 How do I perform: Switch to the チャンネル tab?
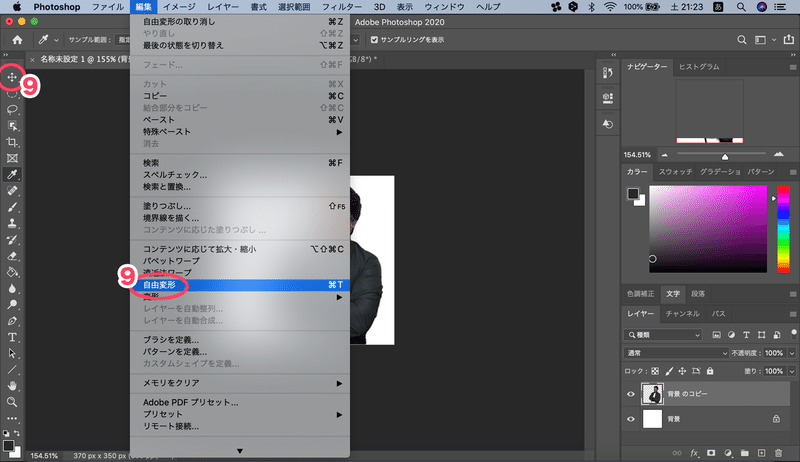(682, 314)
